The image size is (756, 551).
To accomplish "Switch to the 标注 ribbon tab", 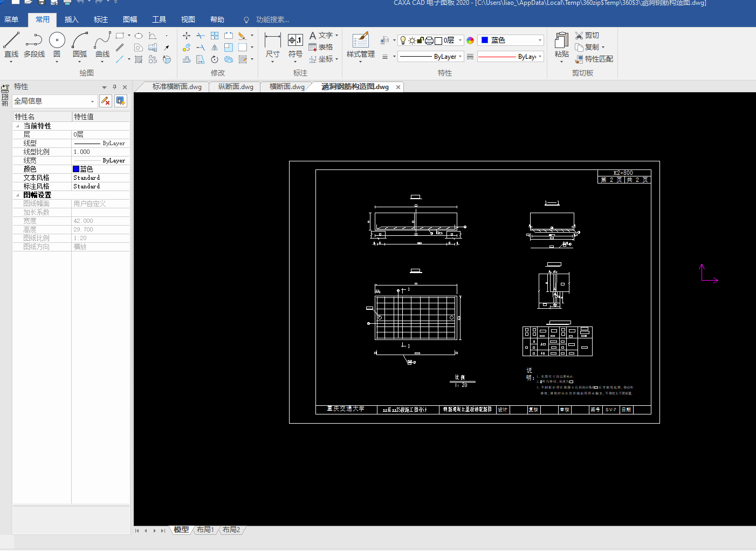I will [x=101, y=19].
